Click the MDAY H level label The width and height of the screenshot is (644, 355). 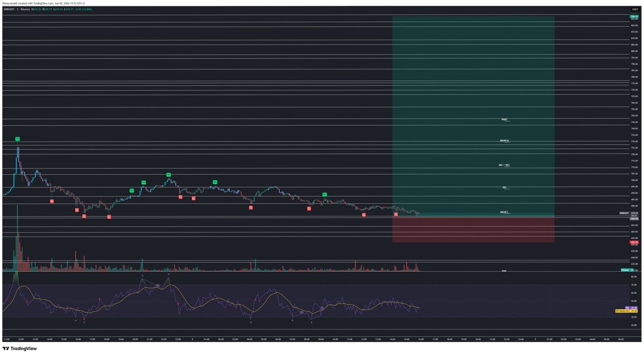[504, 140]
